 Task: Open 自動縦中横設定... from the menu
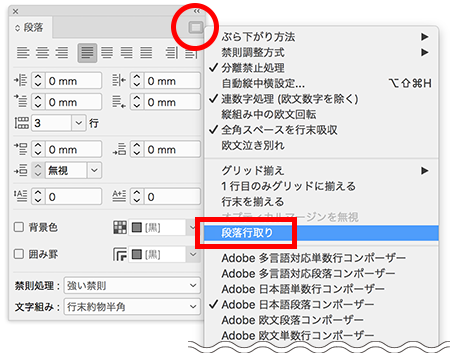tap(321, 83)
